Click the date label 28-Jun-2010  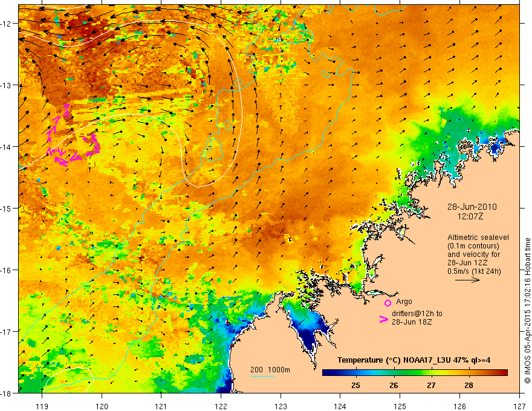point(472,207)
